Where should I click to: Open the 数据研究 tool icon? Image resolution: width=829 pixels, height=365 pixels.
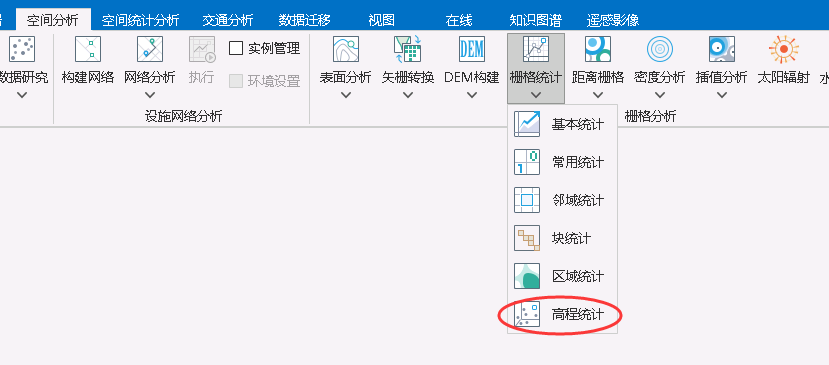(22, 49)
